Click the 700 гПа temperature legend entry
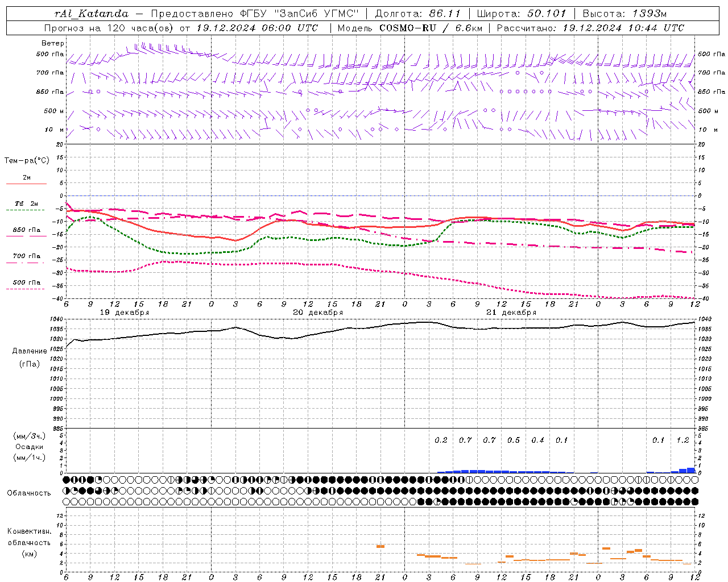 click(x=27, y=256)
